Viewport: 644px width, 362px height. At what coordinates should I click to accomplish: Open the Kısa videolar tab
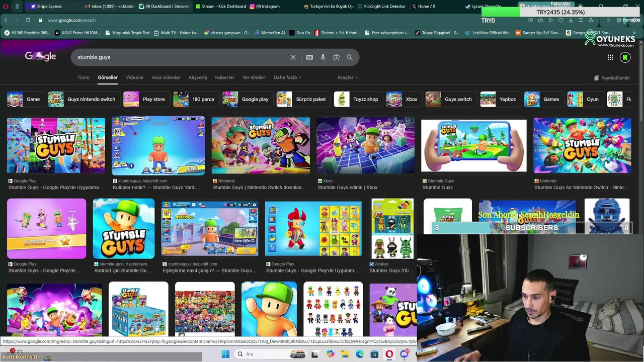[166, 77]
